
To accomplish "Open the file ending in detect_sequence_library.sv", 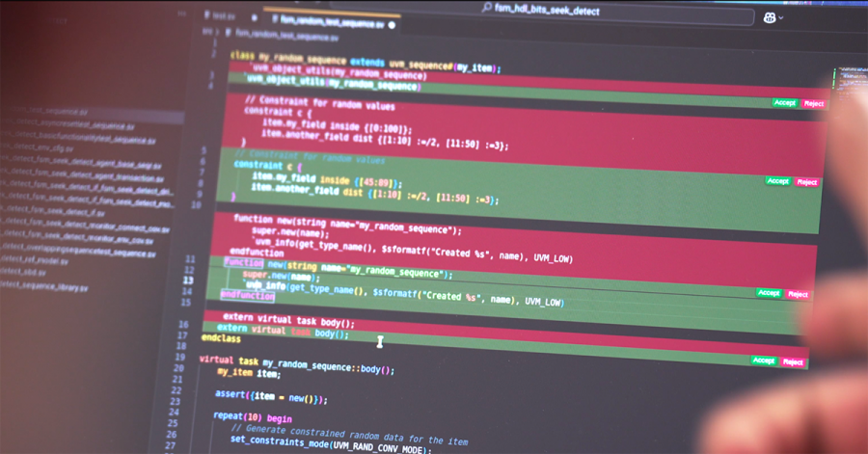I will pos(44,285).
